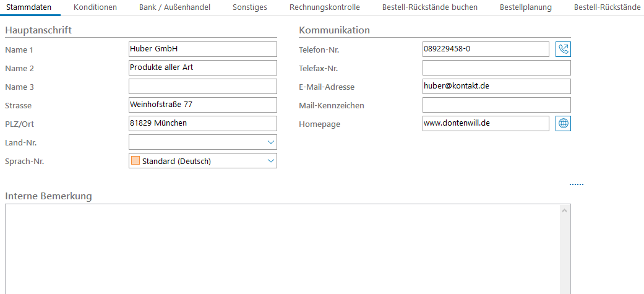Open the Bank / Außenhandel tab
The image size is (644, 294).
pyautogui.click(x=174, y=7)
